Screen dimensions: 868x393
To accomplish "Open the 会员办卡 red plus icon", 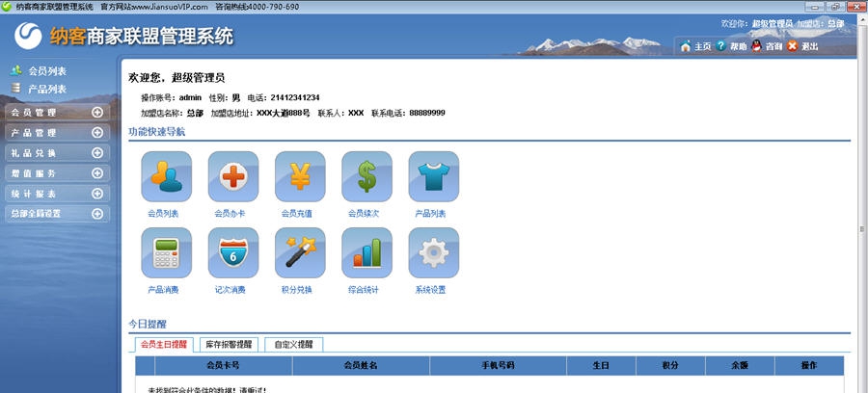I will [233, 176].
